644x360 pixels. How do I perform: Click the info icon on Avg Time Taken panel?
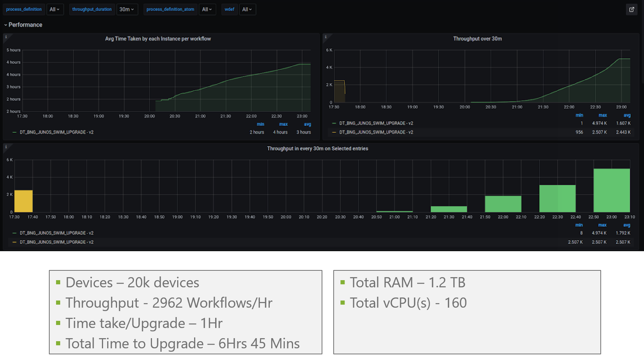pos(6,37)
